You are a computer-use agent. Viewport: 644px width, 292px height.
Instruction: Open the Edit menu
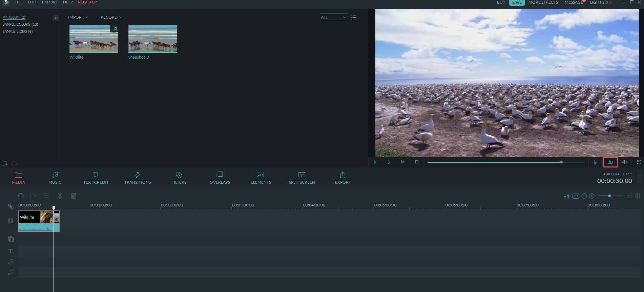pos(32,2)
